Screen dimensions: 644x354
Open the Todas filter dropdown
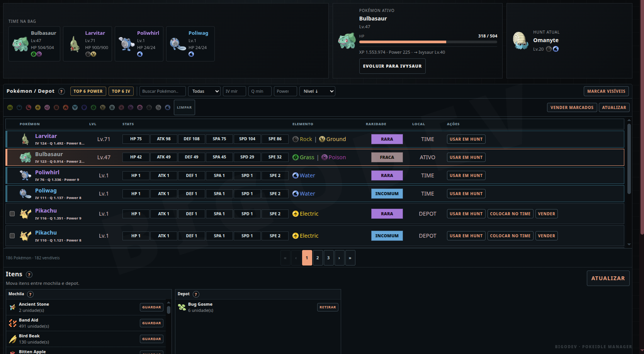[x=204, y=91]
